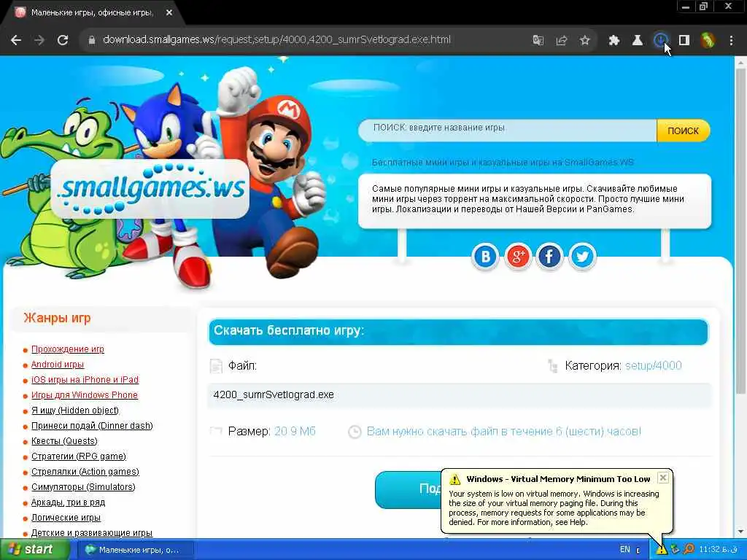Click the browser forward arrow

[39, 40]
